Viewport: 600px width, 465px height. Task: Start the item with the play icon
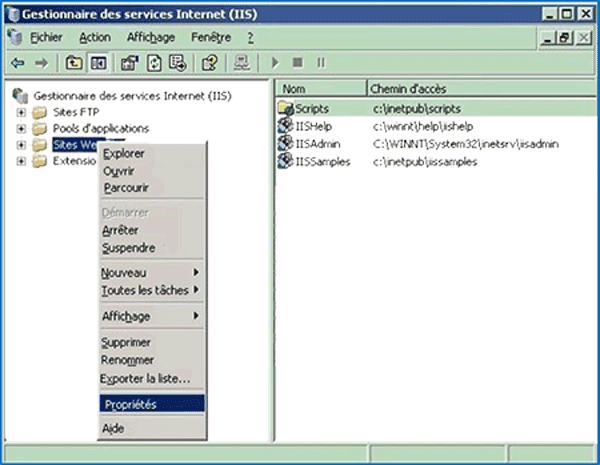click(275, 62)
